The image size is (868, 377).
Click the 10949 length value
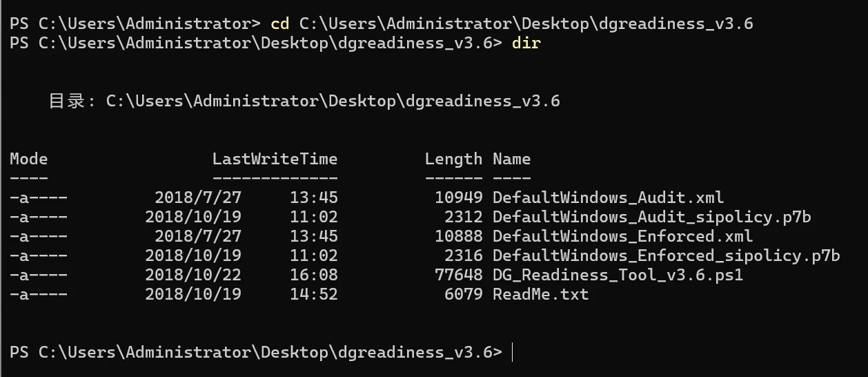point(458,197)
